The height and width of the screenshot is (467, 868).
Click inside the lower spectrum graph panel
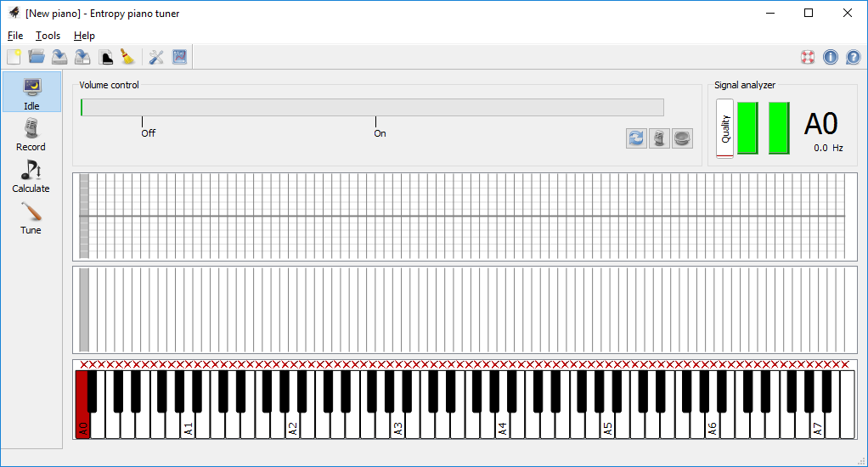pos(465,310)
